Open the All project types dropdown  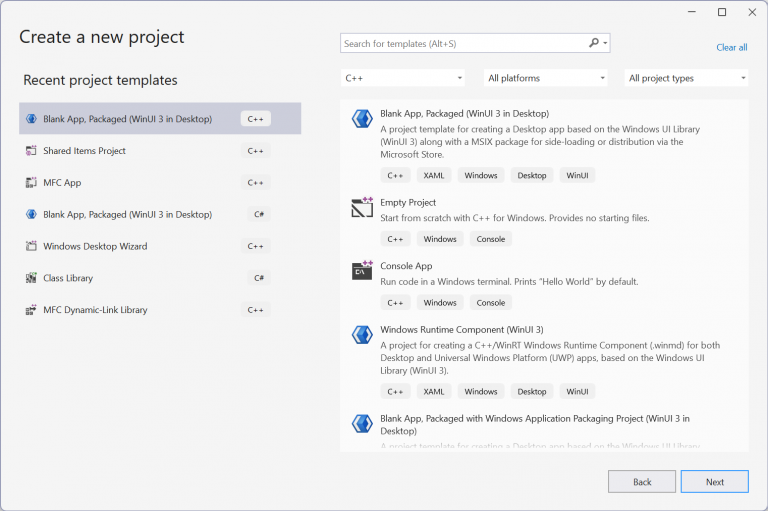click(x=686, y=78)
